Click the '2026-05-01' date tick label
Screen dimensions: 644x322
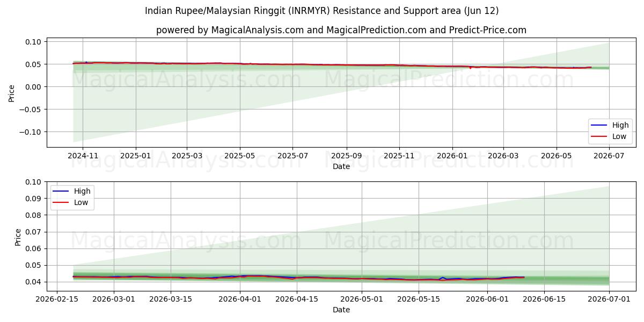[362, 299]
